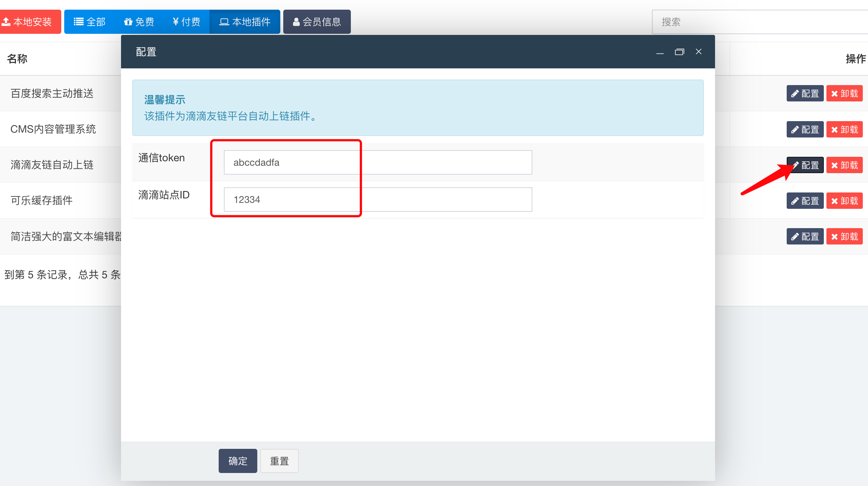Close the 配置 dialog
Screen dimensions: 868x486
click(x=699, y=52)
